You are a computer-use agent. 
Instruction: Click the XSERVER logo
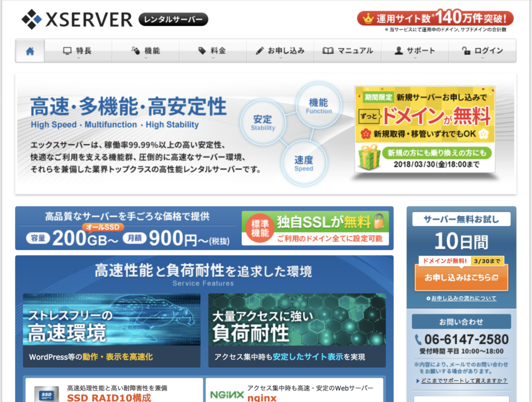[x=77, y=19]
